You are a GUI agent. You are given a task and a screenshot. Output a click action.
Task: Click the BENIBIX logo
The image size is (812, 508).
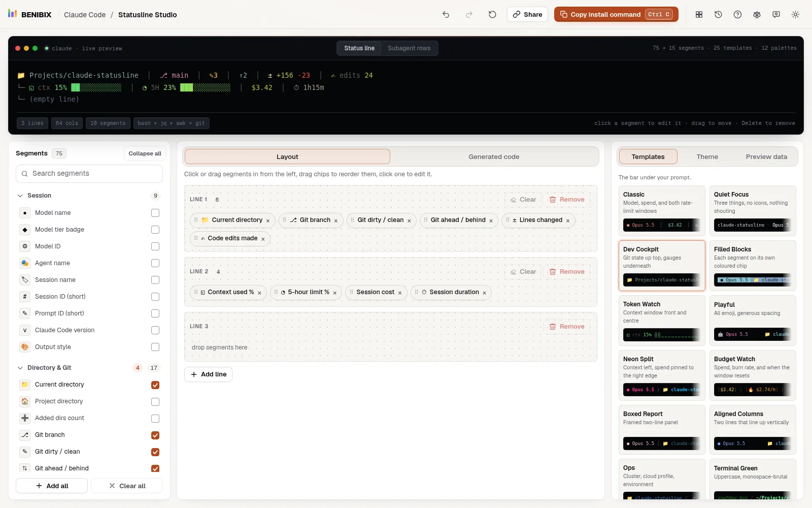tap(29, 14)
